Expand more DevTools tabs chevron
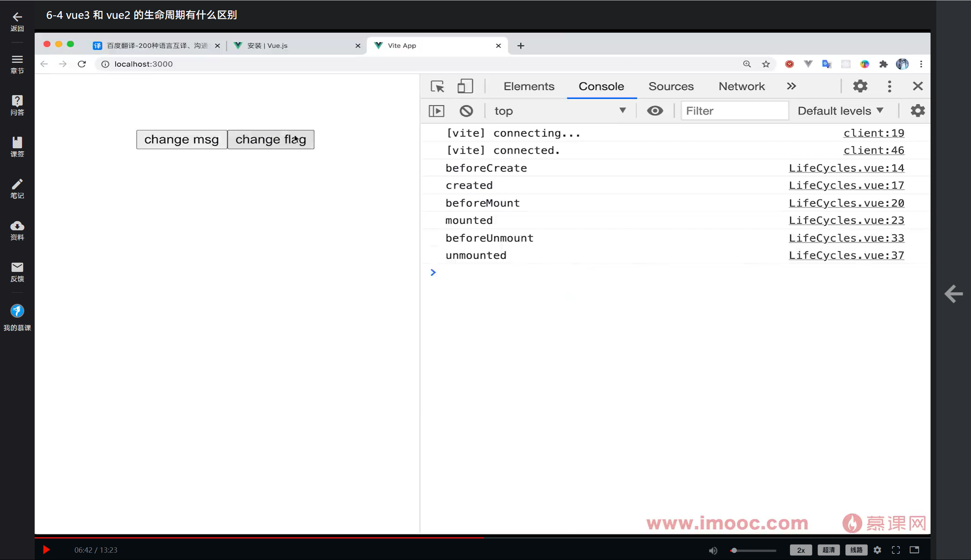This screenshot has height=560, width=971. point(791,86)
